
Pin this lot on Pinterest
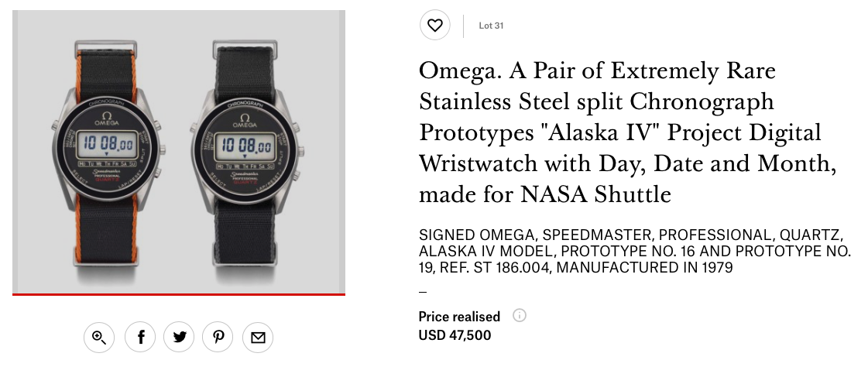(x=218, y=337)
